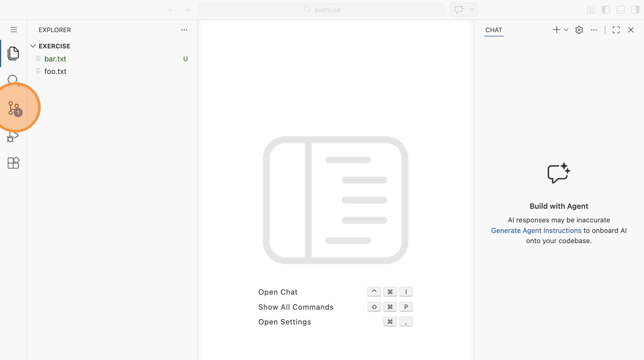Click the Customize Layout icon

coord(591,10)
